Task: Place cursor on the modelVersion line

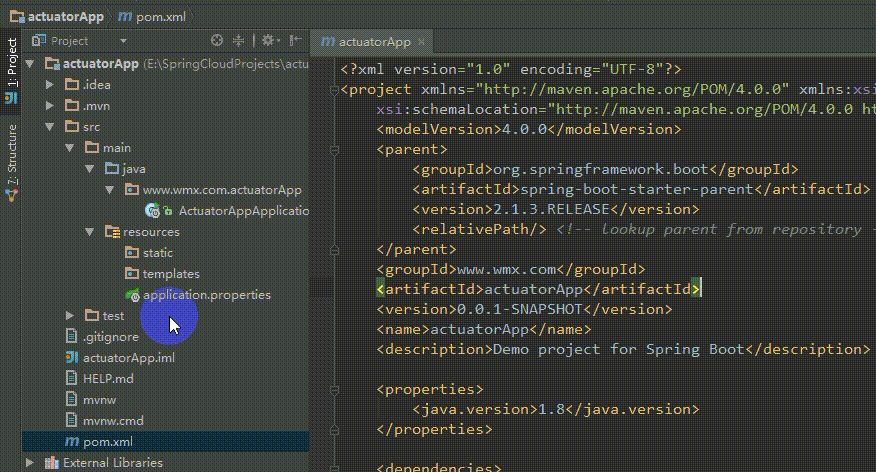Action: 529,129
